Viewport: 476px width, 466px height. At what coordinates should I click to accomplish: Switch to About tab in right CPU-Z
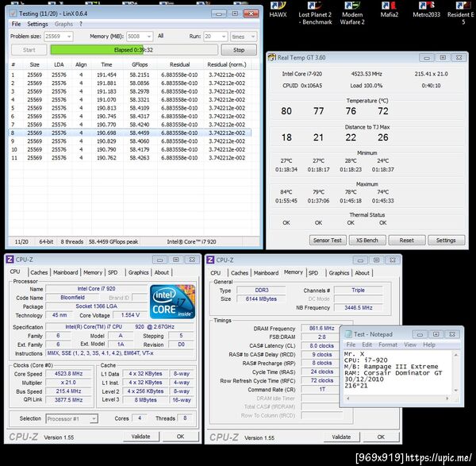pyautogui.click(x=363, y=273)
